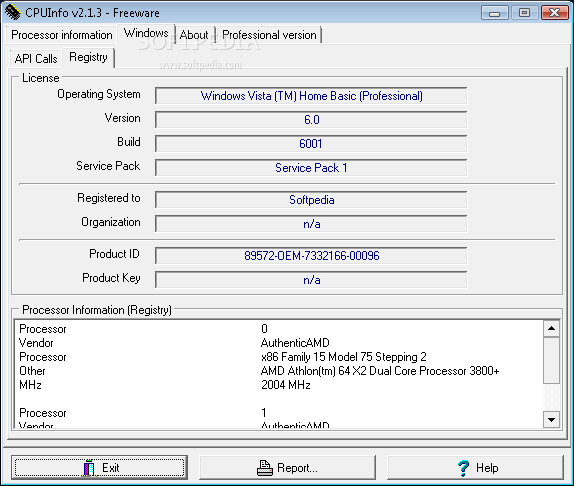Screen dimensions: 574x486
Task: Click the Operating System label
Action: pos(99,94)
